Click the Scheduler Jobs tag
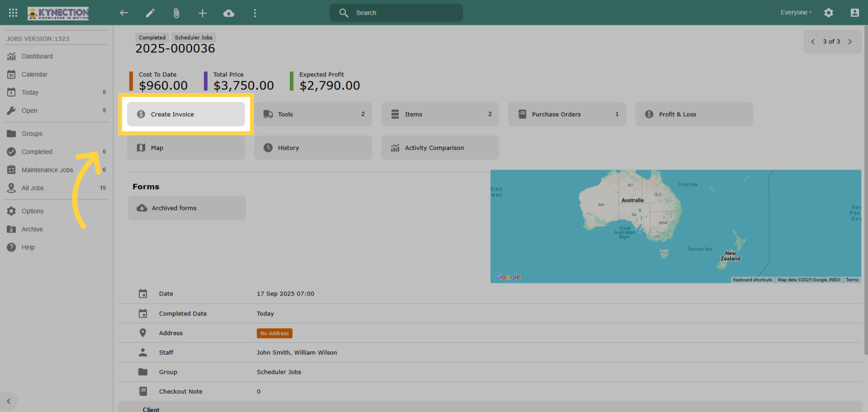The width and height of the screenshot is (868, 412). 193,38
